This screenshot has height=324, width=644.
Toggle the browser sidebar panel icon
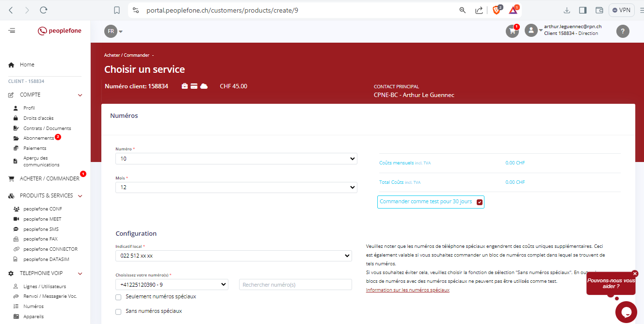coord(583,10)
